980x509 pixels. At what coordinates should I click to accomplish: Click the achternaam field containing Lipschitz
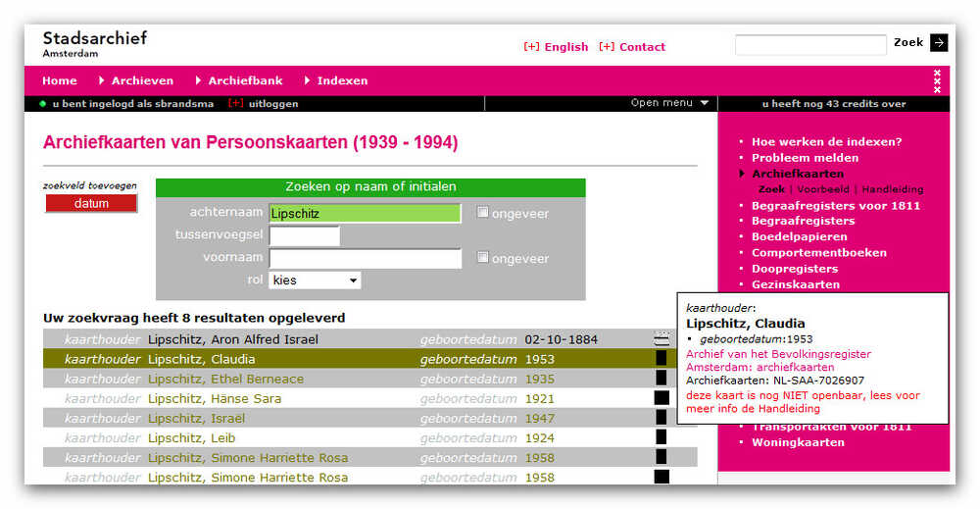(365, 213)
